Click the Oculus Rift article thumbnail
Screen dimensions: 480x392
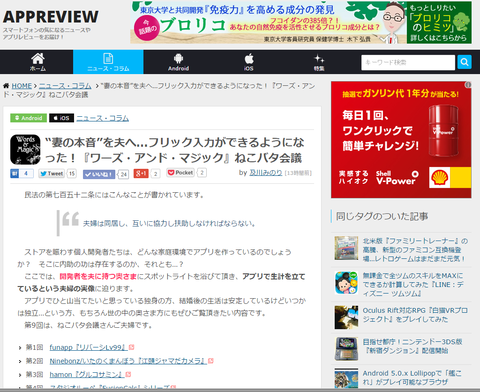coord(346,317)
